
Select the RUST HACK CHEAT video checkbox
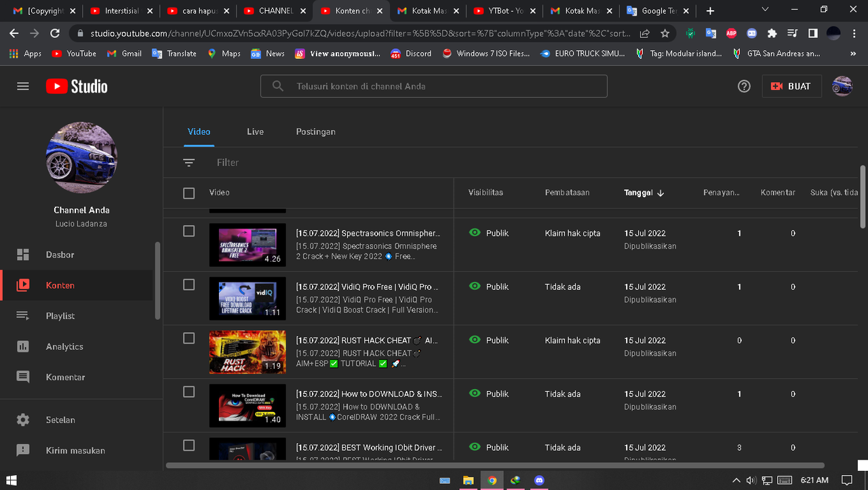[189, 338]
